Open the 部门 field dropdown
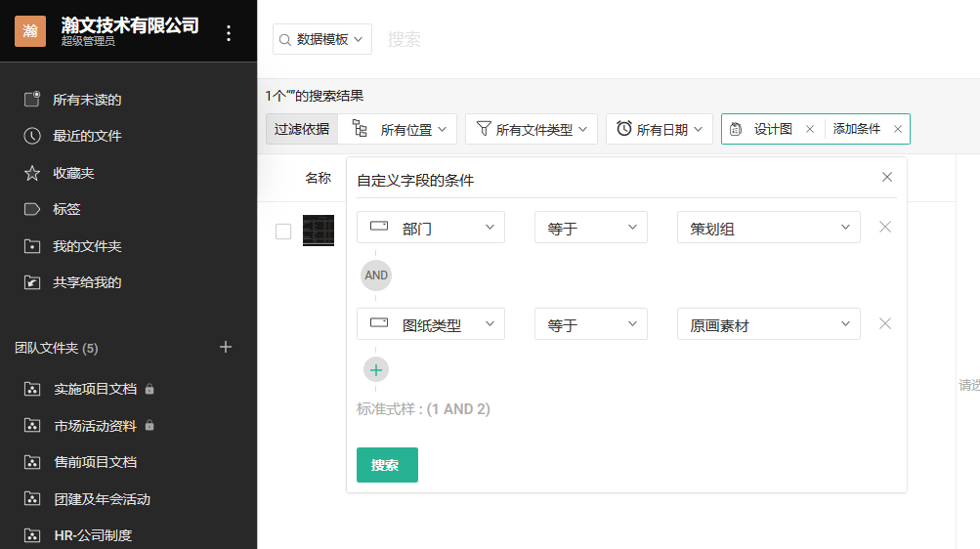This screenshot has height=549, width=980. coord(431,228)
